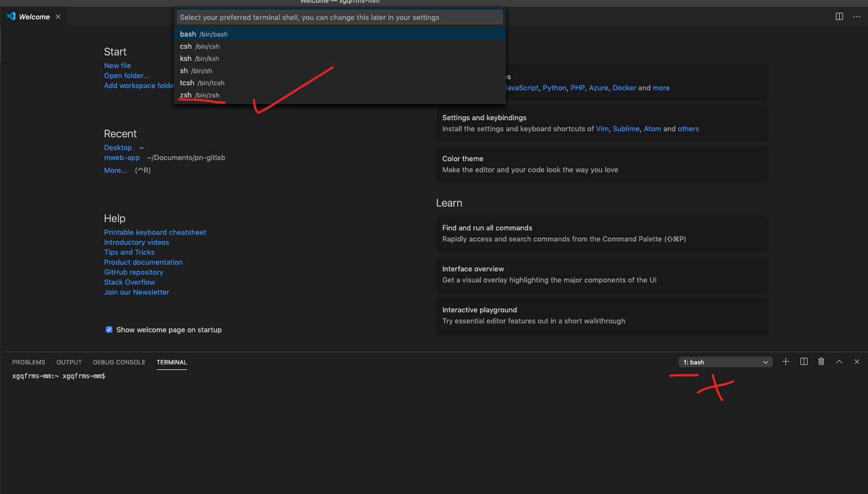Create a new terminal with plus icon
This screenshot has width=868, height=494.
click(x=786, y=362)
